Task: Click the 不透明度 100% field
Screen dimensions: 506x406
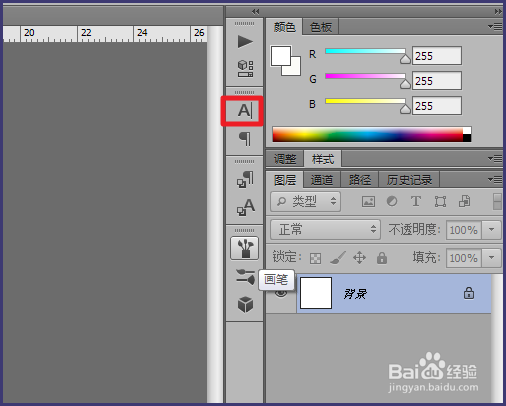Action: click(x=464, y=230)
